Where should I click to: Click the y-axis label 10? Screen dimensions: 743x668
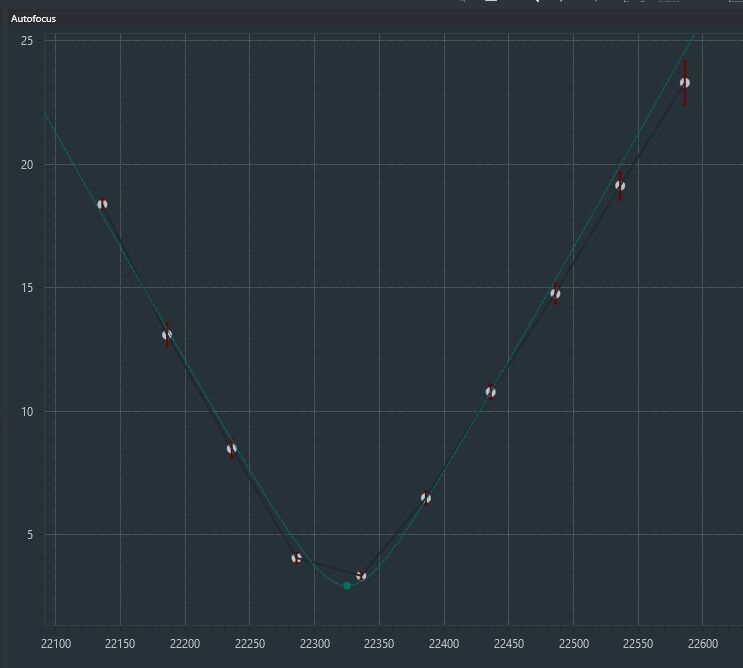tap(27, 412)
